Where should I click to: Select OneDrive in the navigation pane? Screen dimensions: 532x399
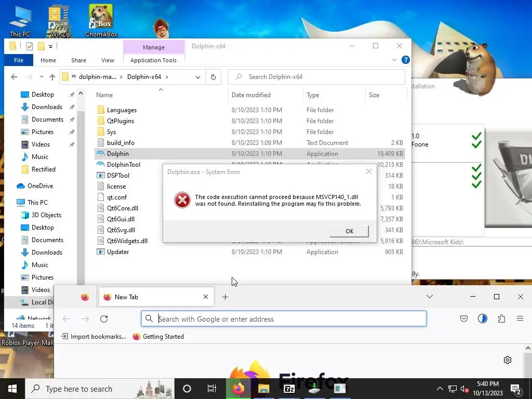40,186
